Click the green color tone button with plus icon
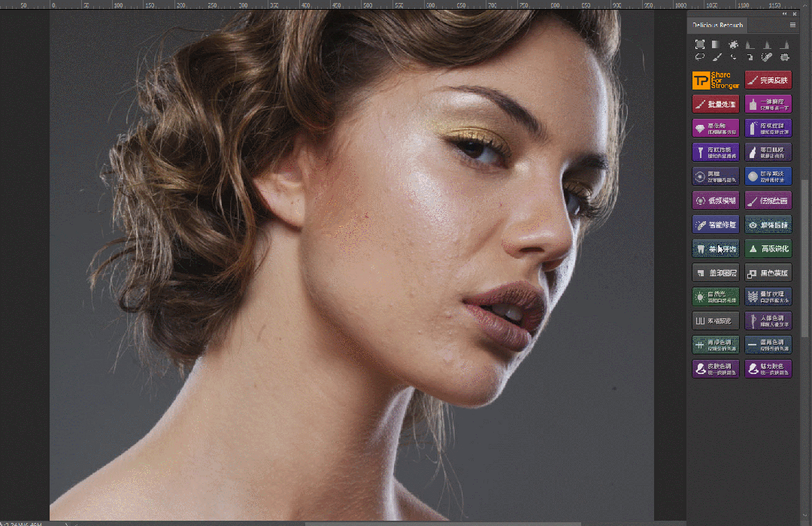 [x=716, y=345]
